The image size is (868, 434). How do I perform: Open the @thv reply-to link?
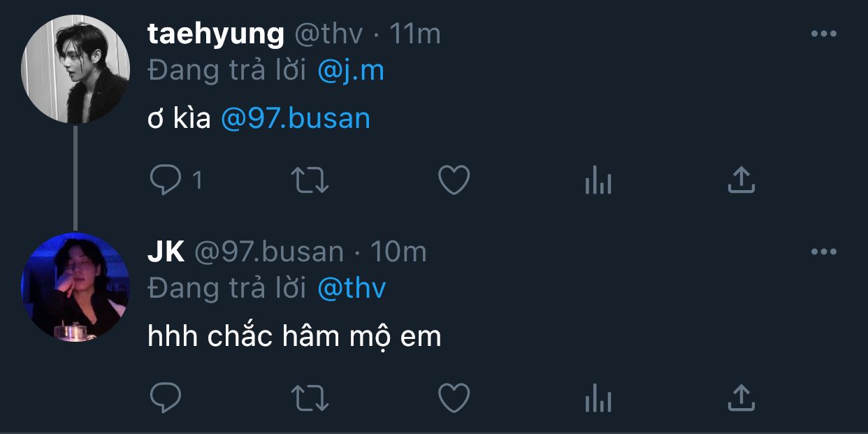pyautogui.click(x=351, y=288)
